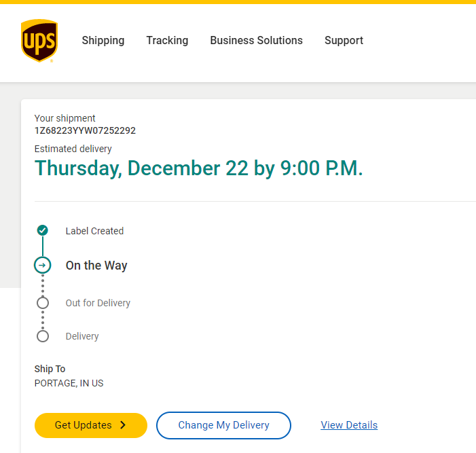Click the Label Created status text
Screen dimensions: 476x453
94,231
